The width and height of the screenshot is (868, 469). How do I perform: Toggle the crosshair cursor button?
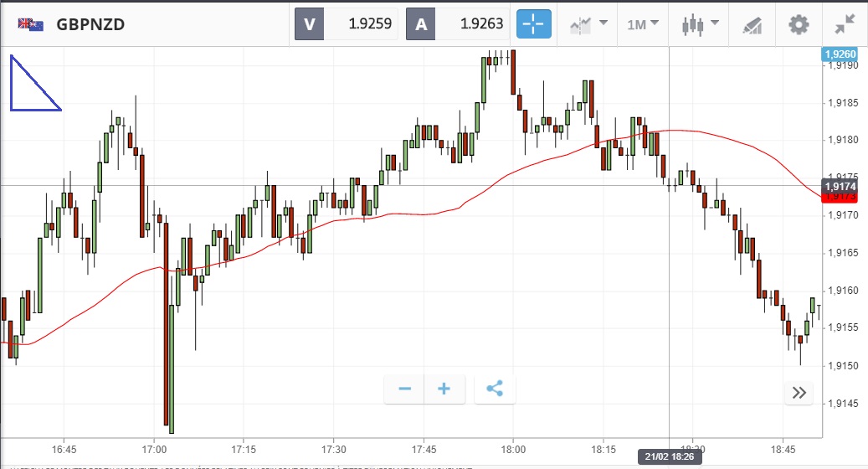point(533,24)
